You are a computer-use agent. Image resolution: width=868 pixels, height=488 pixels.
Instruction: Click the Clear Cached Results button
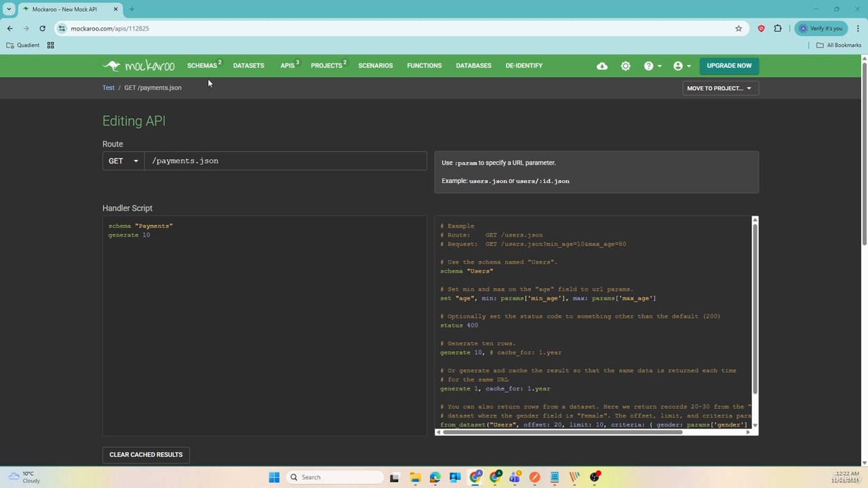[x=146, y=455]
